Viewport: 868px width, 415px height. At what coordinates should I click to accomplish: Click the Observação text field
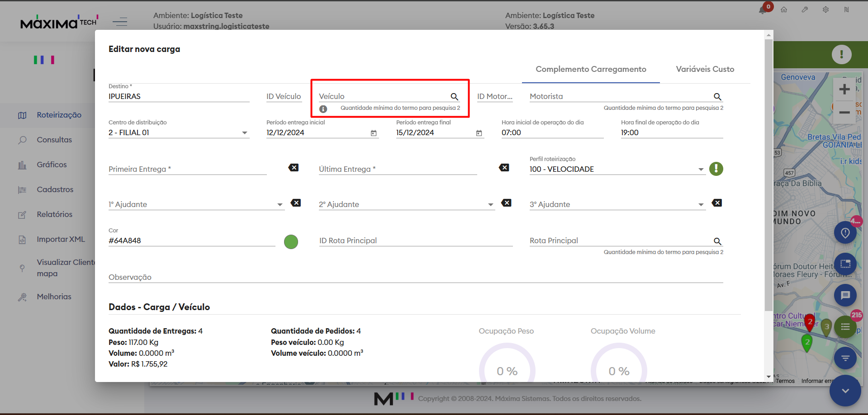tap(415, 277)
